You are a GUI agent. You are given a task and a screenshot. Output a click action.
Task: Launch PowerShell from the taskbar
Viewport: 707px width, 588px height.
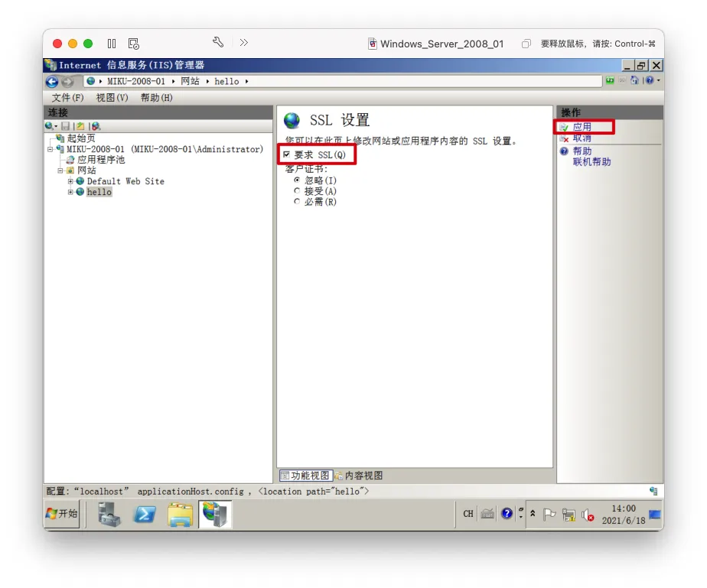(145, 514)
